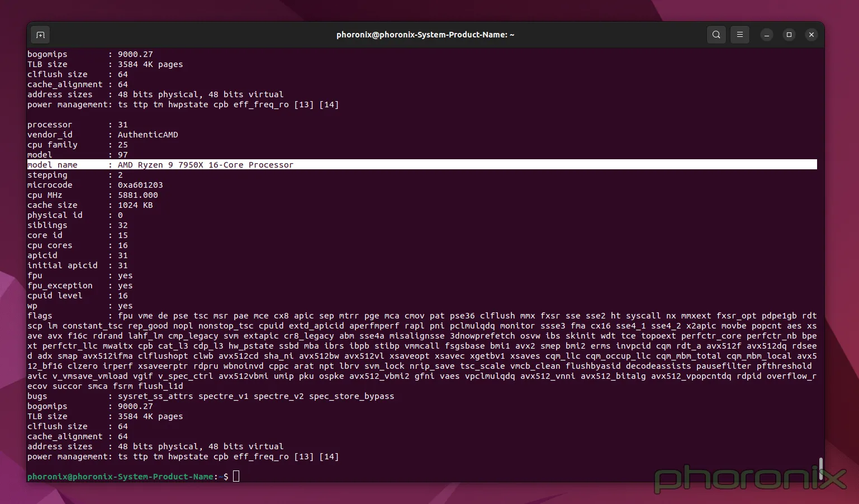This screenshot has width=859, height=504.
Task: Click 'spectre_v1' in the bugs line
Action: click(224, 396)
